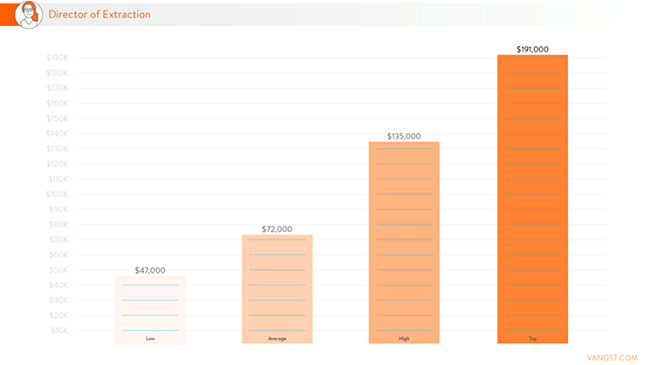Click the Low category label

[x=150, y=339]
